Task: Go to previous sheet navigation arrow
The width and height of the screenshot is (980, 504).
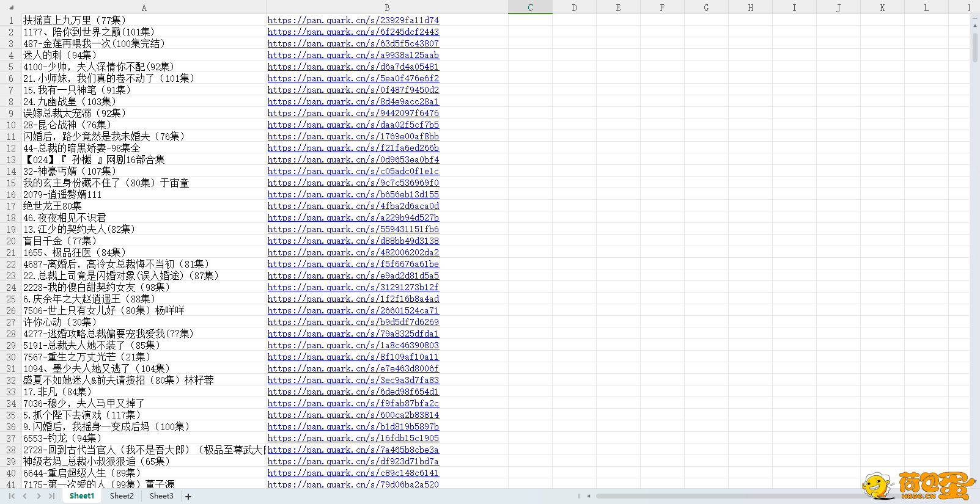Action: tap(25, 496)
